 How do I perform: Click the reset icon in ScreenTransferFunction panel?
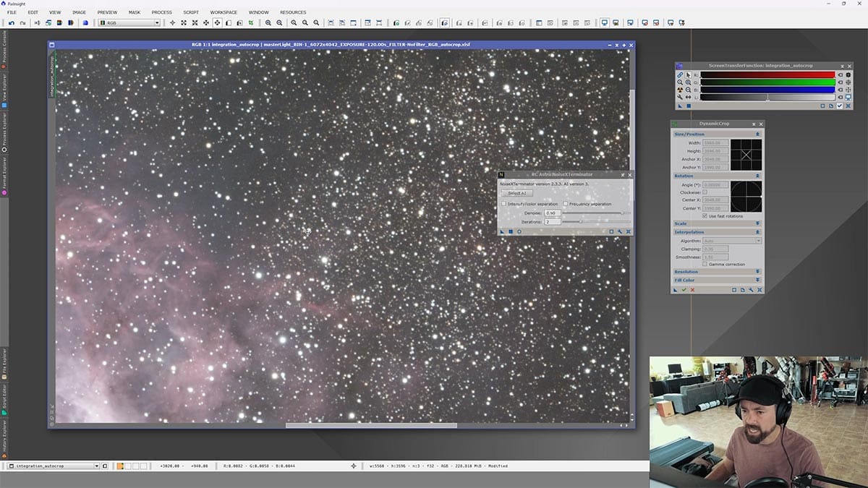848,106
